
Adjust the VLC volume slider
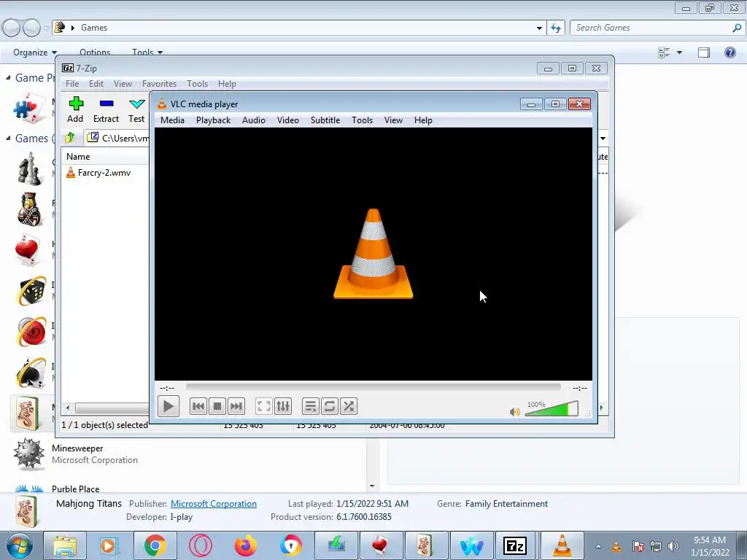(551, 410)
